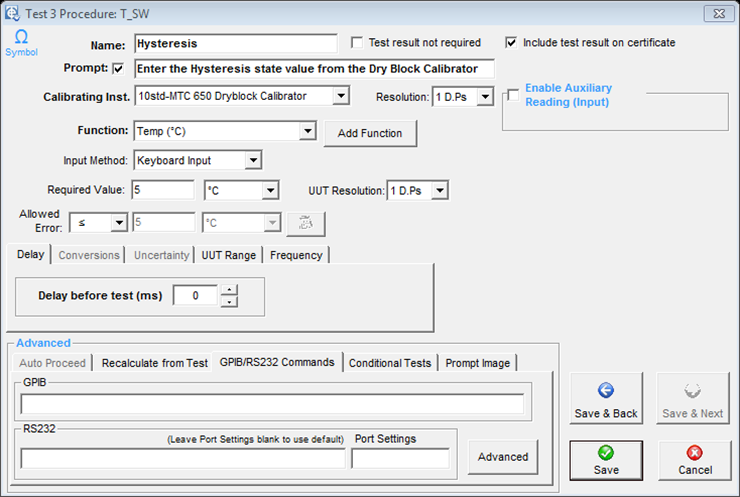Viewport: 740px width, 497px height.
Task: Click the Add Function button
Action: [x=370, y=133]
